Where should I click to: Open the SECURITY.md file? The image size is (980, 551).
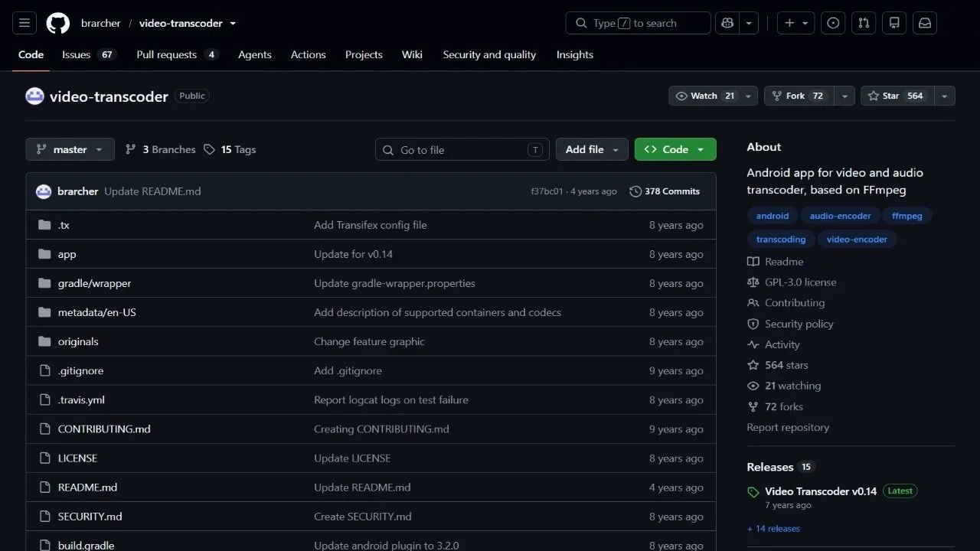click(x=90, y=516)
